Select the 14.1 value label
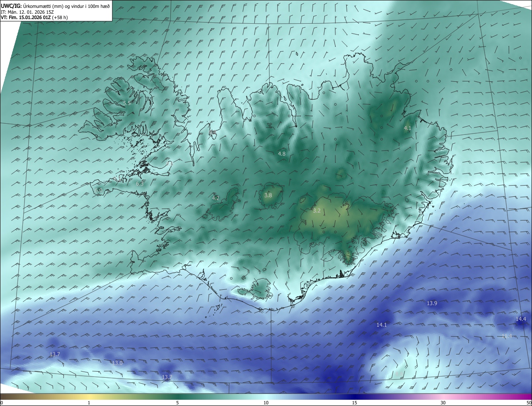 382,325
